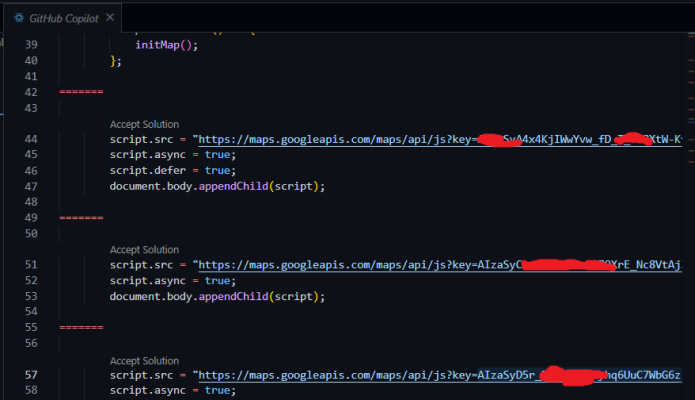Click the ======= separator on line 49
This screenshot has height=400, width=695.
(x=78, y=218)
